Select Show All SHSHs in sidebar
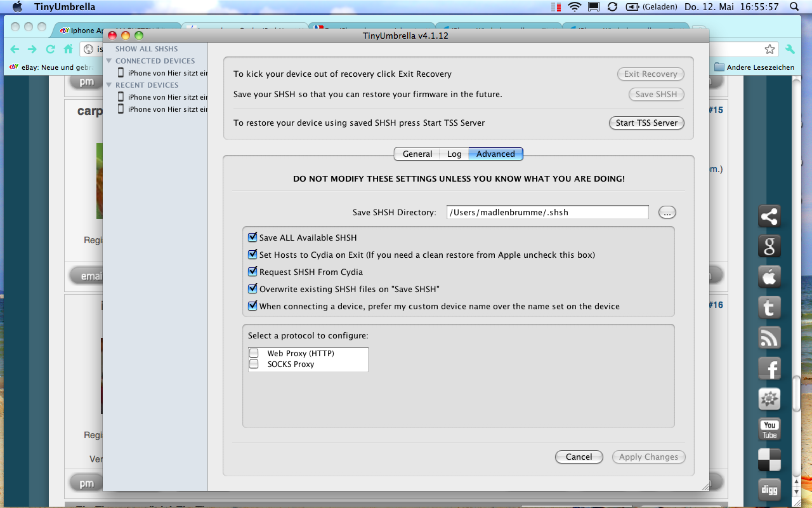812x508 pixels. tap(147, 49)
